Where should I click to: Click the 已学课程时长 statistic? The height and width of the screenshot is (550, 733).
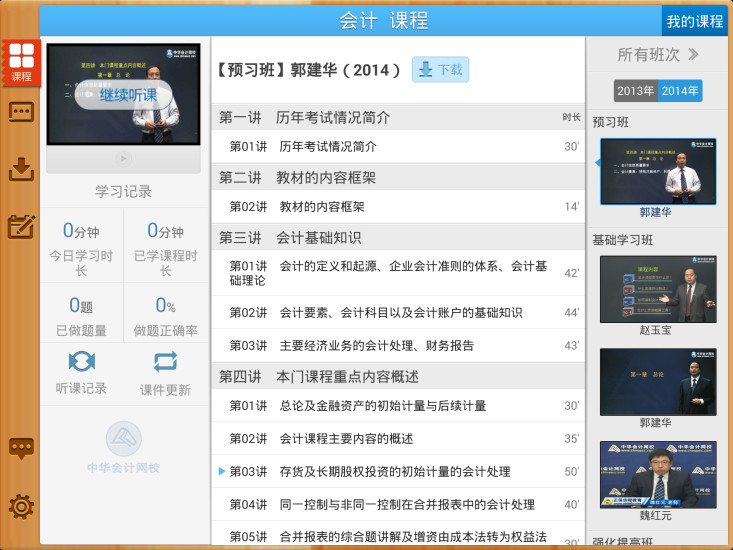(x=166, y=247)
